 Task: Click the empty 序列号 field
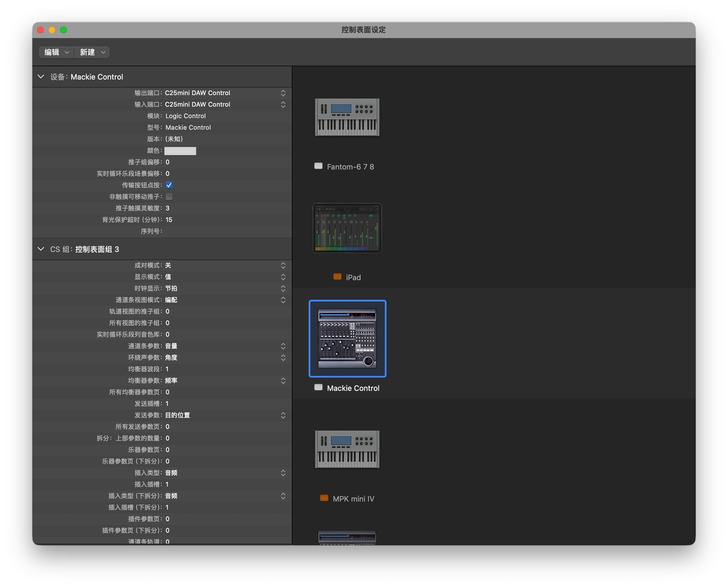(226, 231)
